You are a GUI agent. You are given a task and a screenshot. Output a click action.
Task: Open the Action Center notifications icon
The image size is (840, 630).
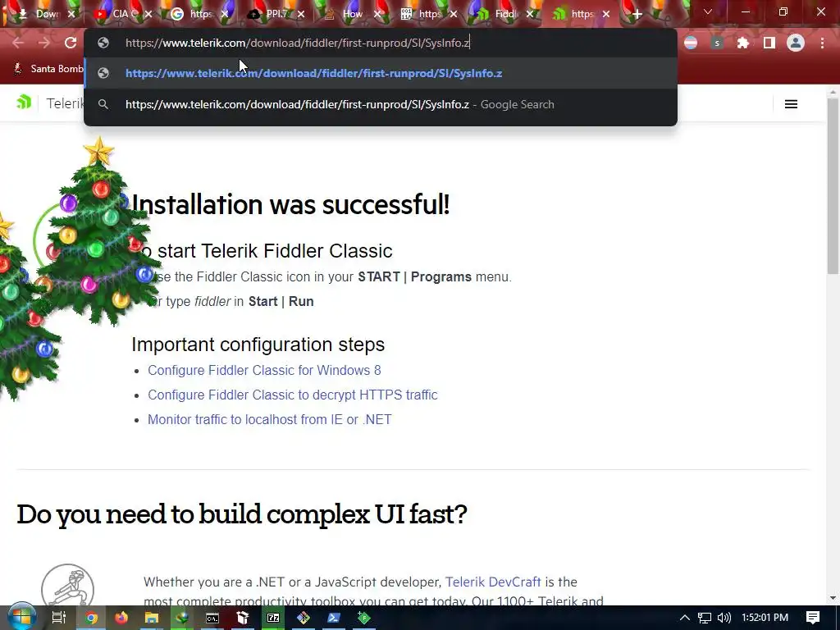(813, 618)
